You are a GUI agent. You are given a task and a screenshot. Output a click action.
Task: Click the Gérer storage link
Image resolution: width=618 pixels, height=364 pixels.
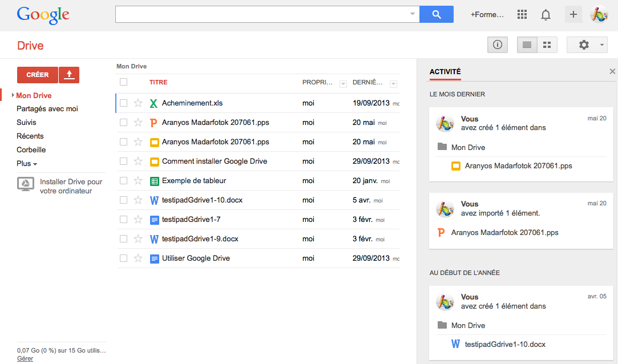[25, 358]
